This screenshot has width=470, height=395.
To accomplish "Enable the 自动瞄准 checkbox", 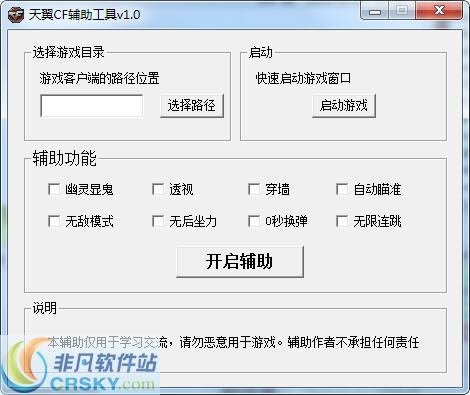I will pyautogui.click(x=342, y=189).
